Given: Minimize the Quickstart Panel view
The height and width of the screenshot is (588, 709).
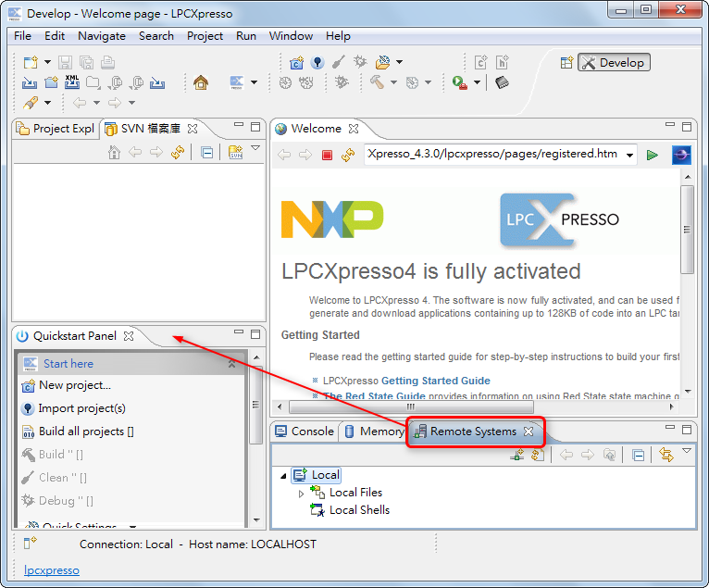Looking at the screenshot, I should coord(239,332).
